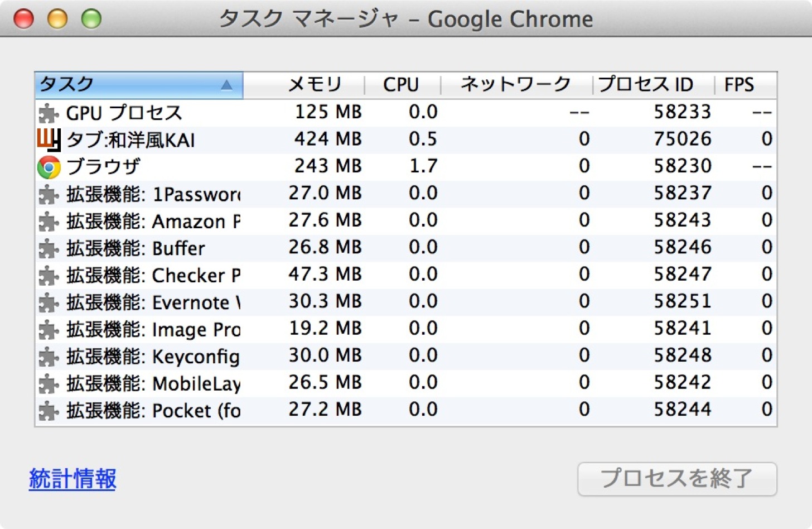The width and height of the screenshot is (812, 529).
Task: Select the GPU プロセス row label
Action: tap(124, 113)
